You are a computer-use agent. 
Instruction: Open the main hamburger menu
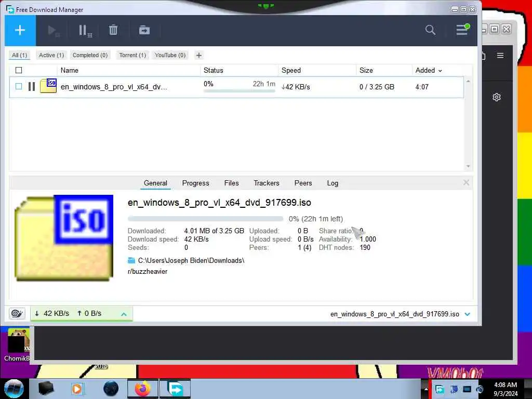(x=462, y=30)
